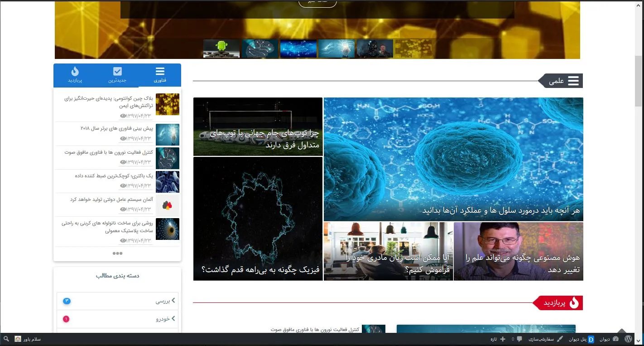This screenshot has height=346, width=644.
Task: Click the WordPress logo in admin bar
Action: tap(628, 339)
